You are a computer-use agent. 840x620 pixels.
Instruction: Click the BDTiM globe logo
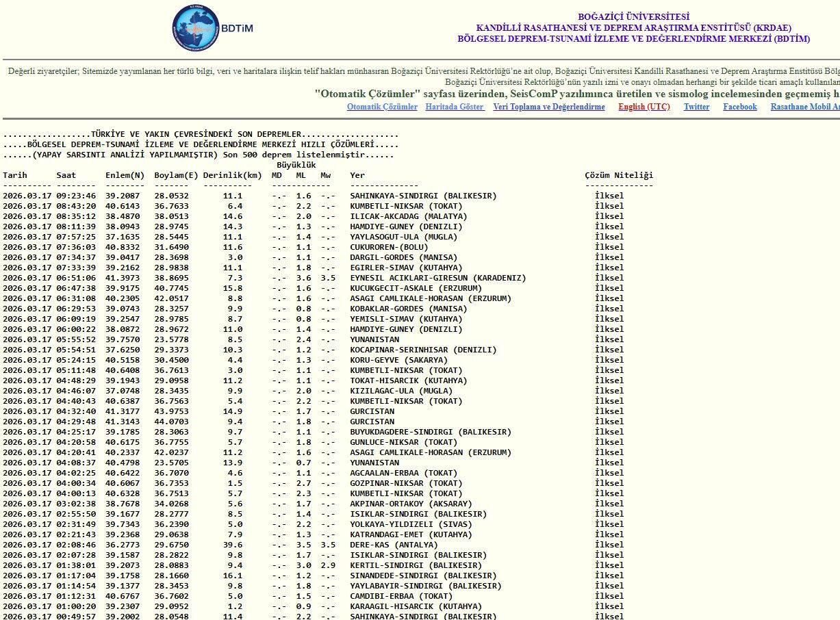point(195,28)
